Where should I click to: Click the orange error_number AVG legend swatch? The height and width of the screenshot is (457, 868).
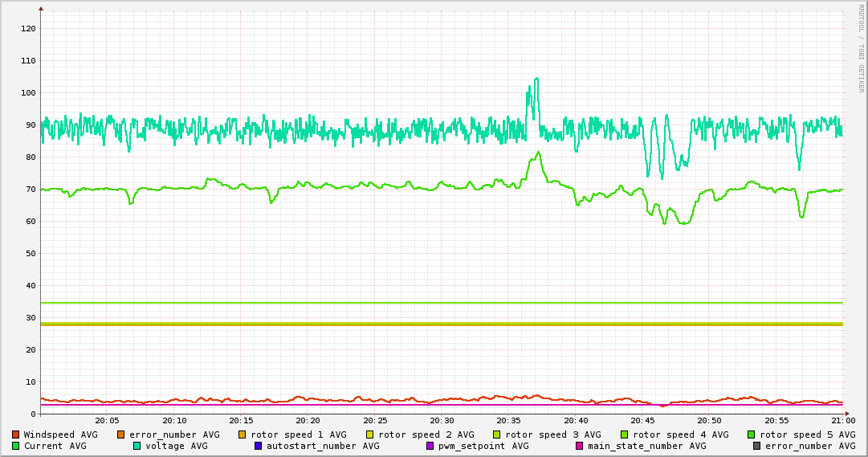click(121, 435)
